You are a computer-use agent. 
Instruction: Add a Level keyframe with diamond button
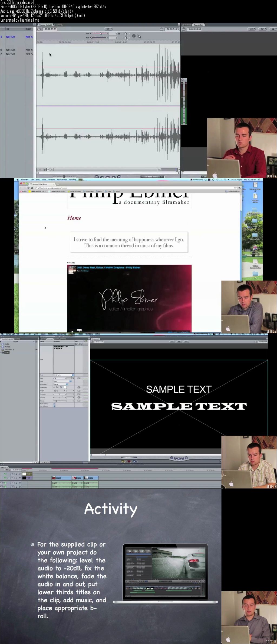pos(126,33)
